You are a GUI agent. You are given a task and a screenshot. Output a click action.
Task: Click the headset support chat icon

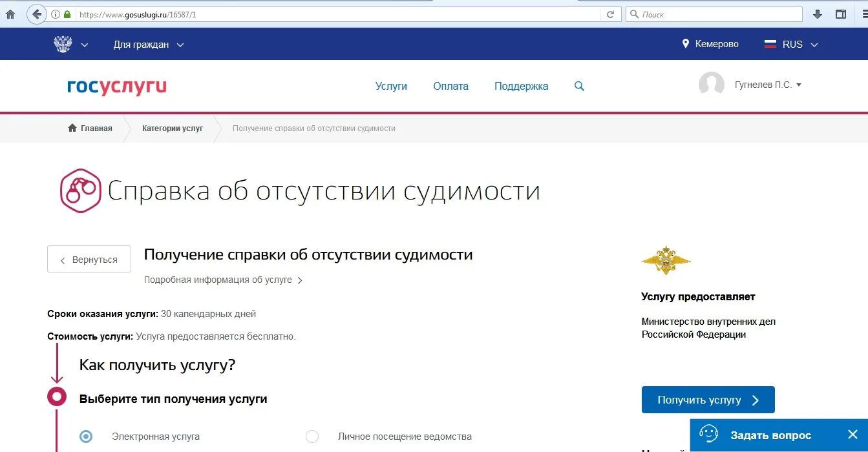pyautogui.click(x=709, y=435)
